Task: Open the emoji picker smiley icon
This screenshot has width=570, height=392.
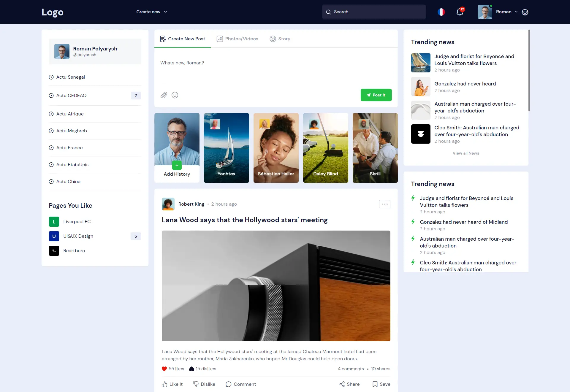Action: (175, 95)
